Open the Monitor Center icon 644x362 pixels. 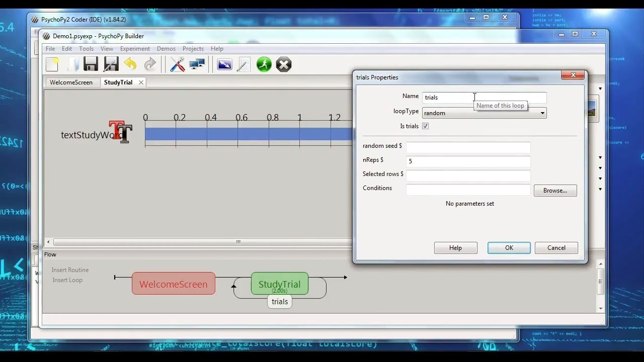(197, 64)
